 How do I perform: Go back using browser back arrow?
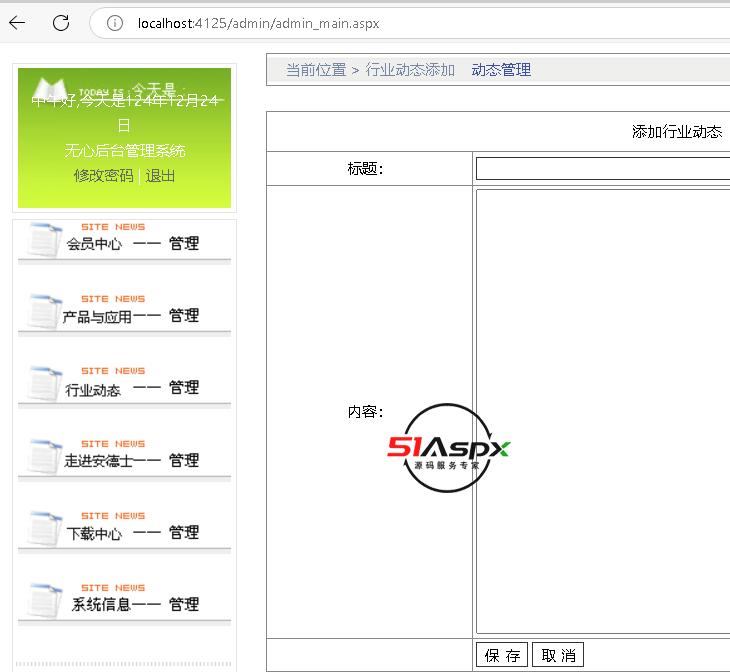[17, 22]
